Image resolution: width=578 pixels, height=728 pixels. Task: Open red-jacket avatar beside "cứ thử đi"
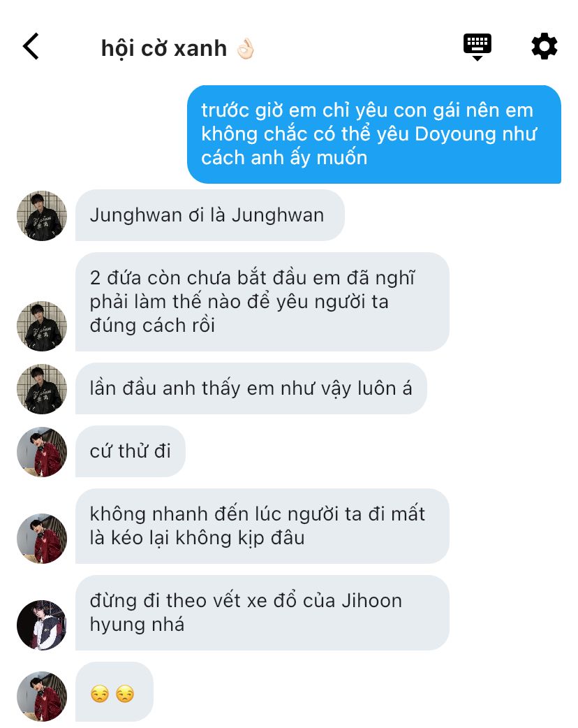pos(42,452)
